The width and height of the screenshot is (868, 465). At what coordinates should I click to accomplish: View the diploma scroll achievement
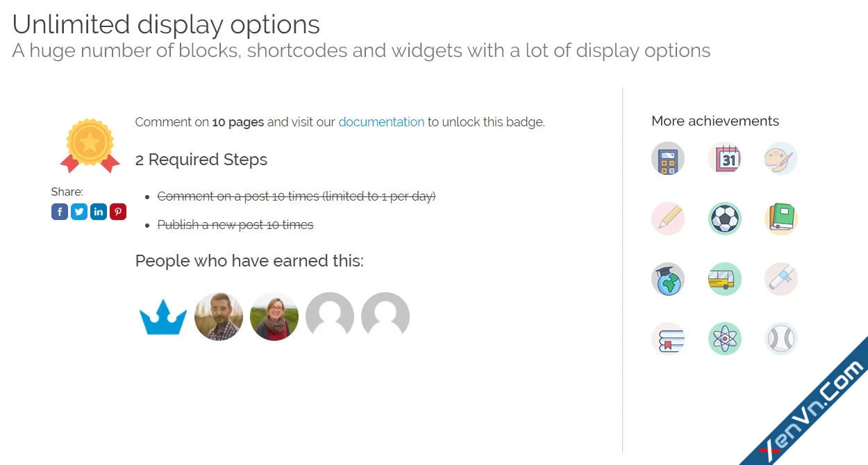click(781, 279)
